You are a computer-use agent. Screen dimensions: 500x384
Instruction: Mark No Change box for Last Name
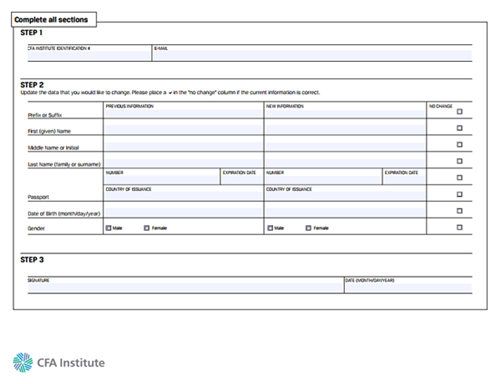coord(459,161)
